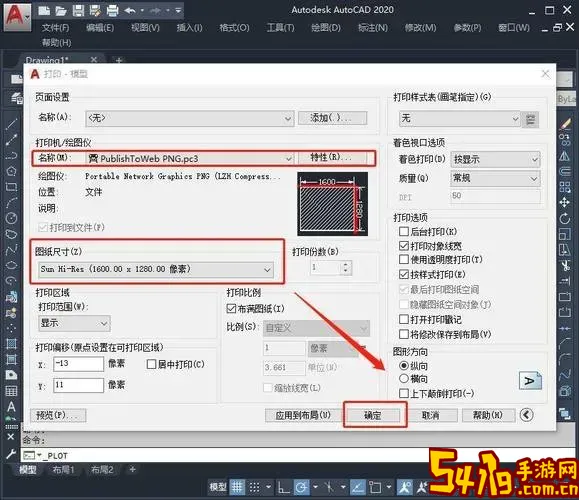Click the 添加... page setup button

click(x=332, y=118)
